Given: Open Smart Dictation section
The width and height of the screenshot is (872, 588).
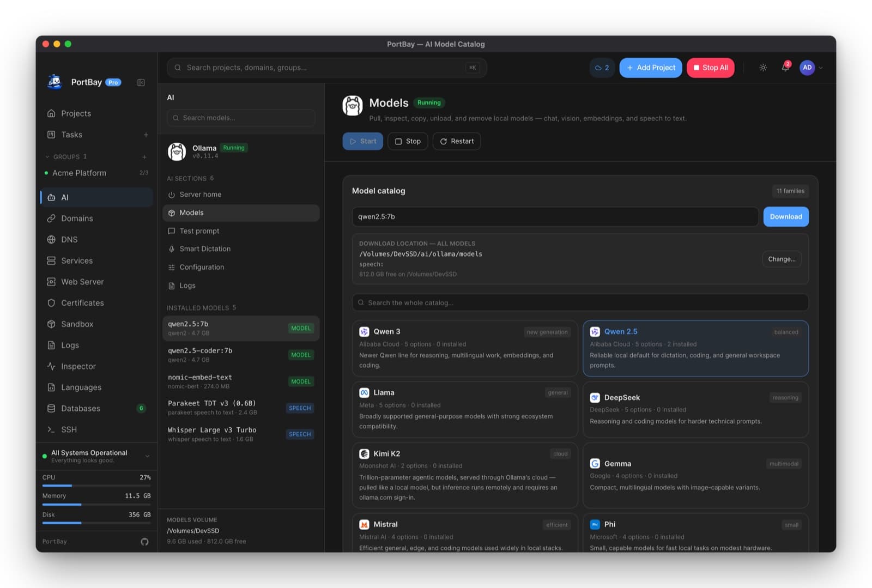Looking at the screenshot, I should [x=241, y=249].
